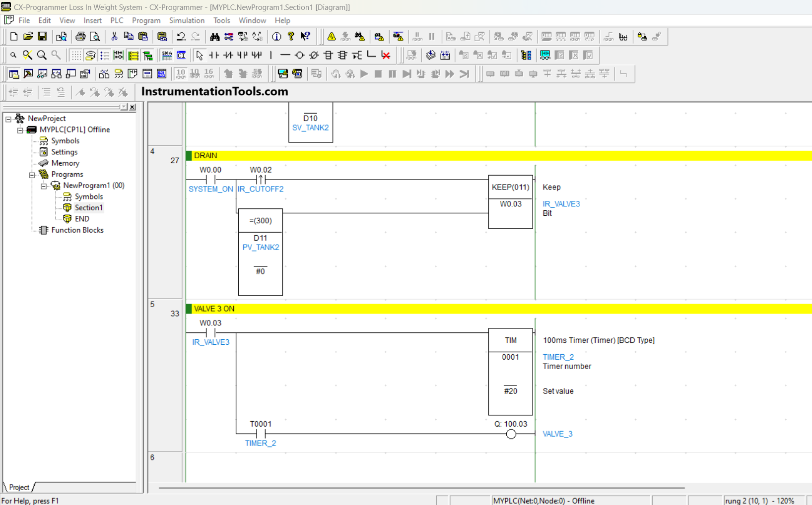This screenshot has height=505, width=812.
Task: Select END section in project tree
Action: [82, 219]
